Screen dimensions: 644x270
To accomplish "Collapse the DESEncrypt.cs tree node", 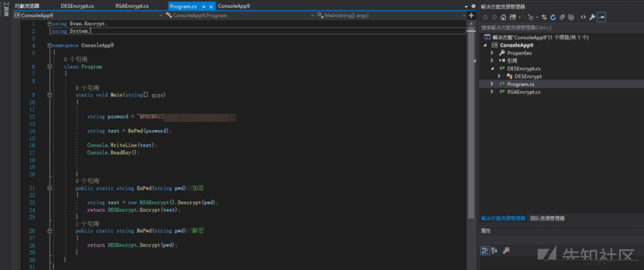I will [x=492, y=68].
